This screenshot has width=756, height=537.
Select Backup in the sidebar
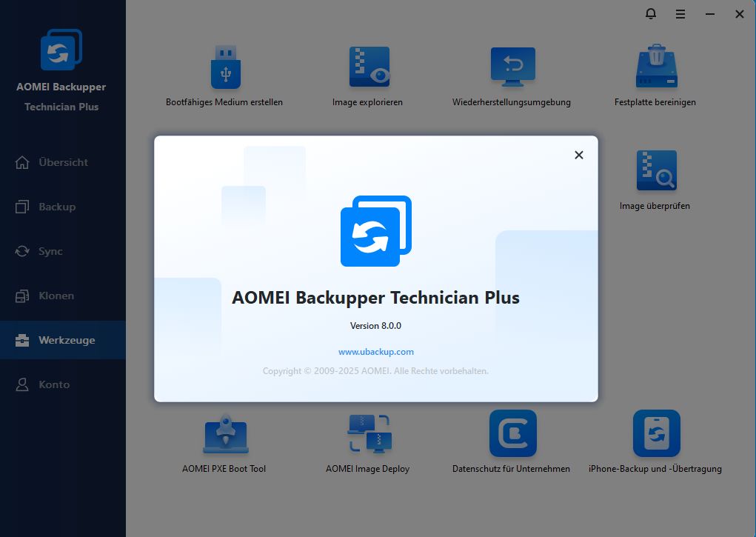coord(63,207)
